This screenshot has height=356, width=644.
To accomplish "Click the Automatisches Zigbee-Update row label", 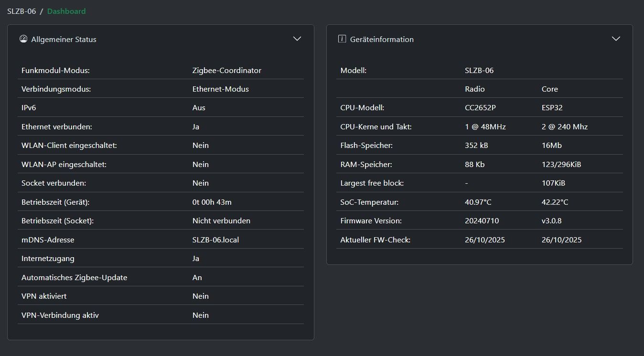I will tap(74, 277).
